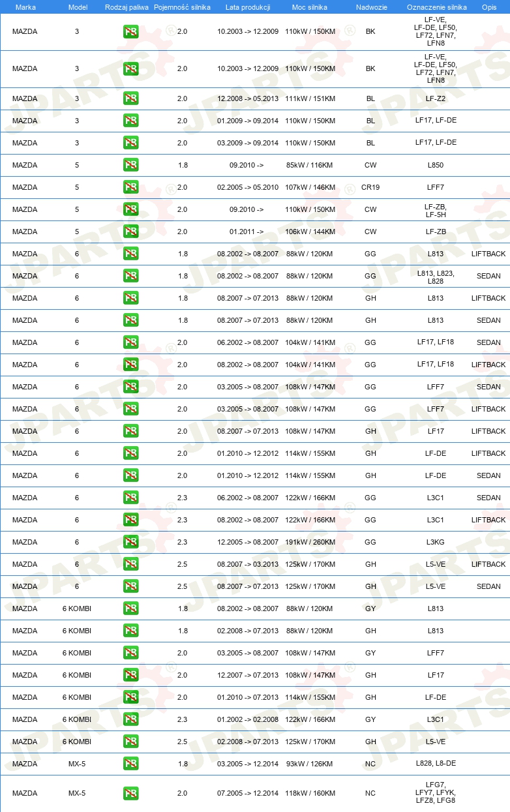Click fuel icon for 6 KOMBI LF17

[130, 675]
